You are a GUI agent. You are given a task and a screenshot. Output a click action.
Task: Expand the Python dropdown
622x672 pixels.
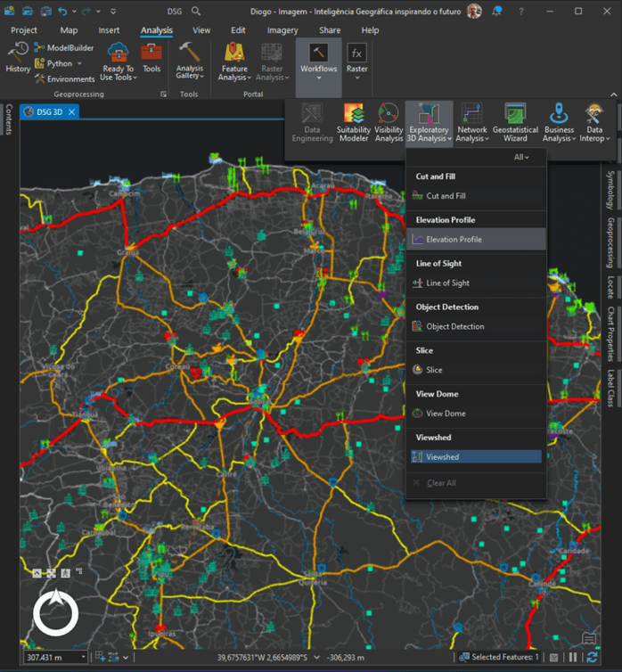79,64
